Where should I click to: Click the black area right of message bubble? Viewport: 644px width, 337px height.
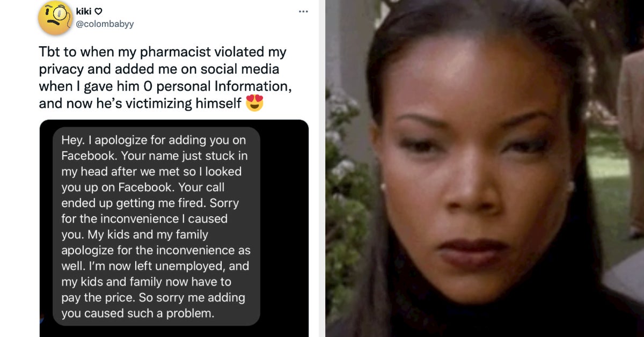coord(284,225)
